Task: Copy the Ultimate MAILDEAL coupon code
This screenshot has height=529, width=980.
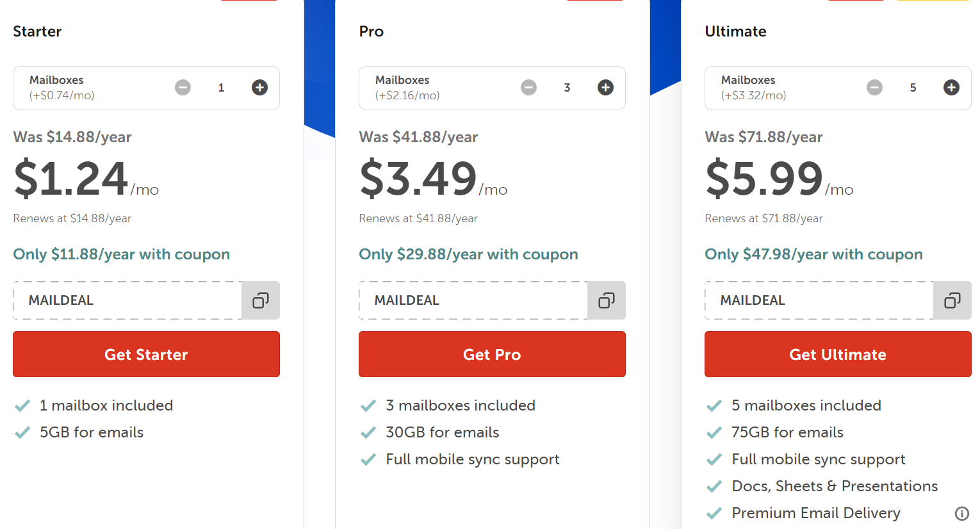Action: pyautogui.click(x=952, y=300)
